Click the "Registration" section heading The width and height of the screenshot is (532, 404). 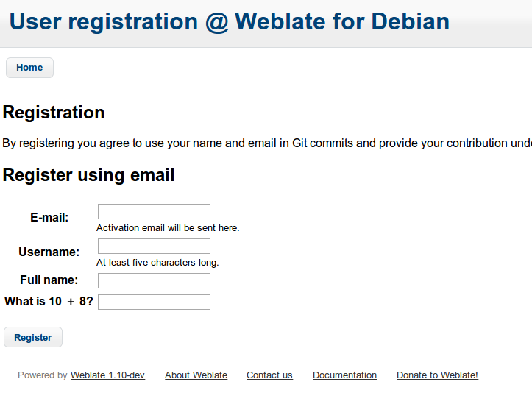[x=54, y=113]
